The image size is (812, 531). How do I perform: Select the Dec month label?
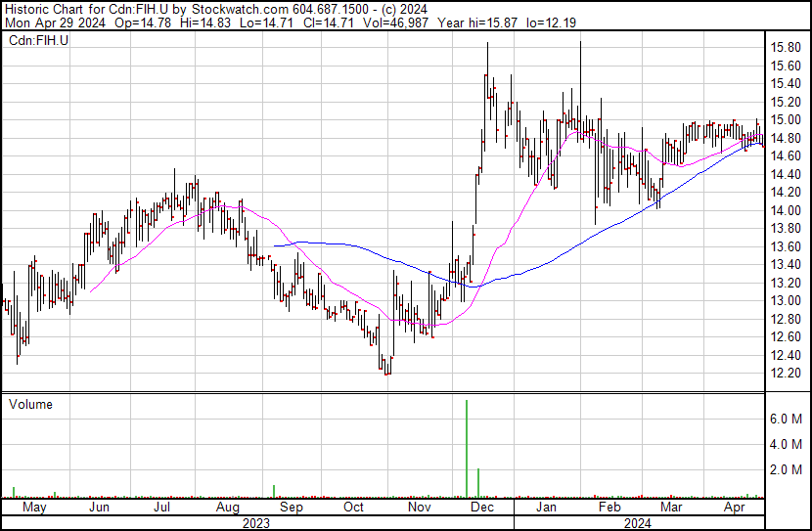[x=481, y=509]
